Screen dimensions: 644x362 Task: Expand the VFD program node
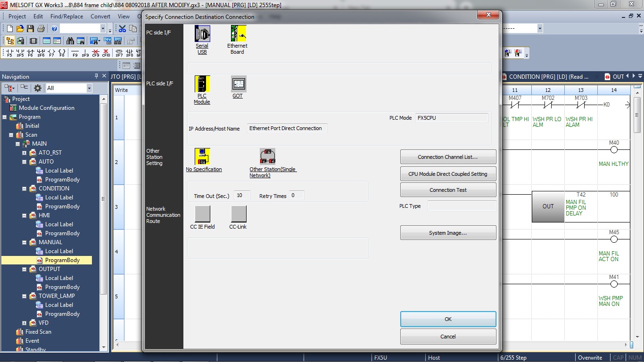[x=24, y=323]
